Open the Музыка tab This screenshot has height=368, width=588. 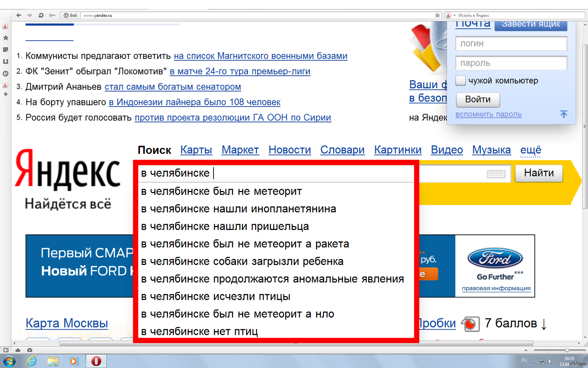coord(492,150)
